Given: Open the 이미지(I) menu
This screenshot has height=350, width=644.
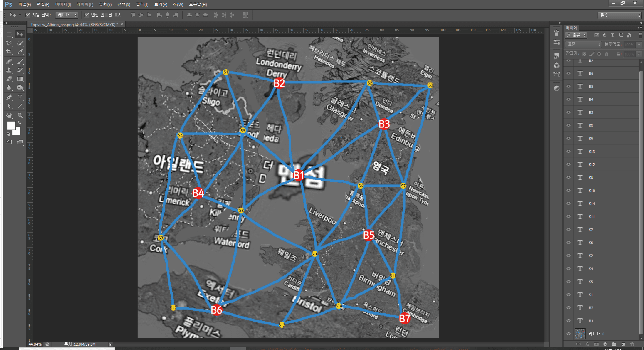Looking at the screenshot, I should click(63, 4).
